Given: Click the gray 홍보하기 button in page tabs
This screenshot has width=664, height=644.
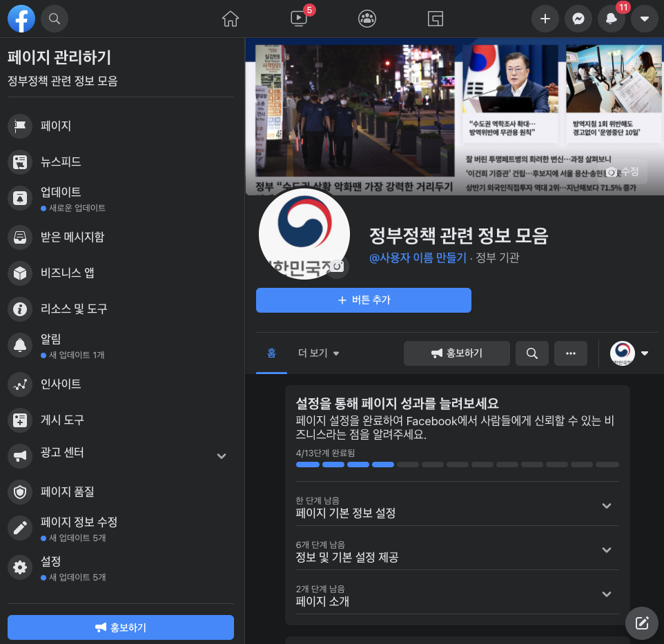Looking at the screenshot, I should pyautogui.click(x=456, y=353).
